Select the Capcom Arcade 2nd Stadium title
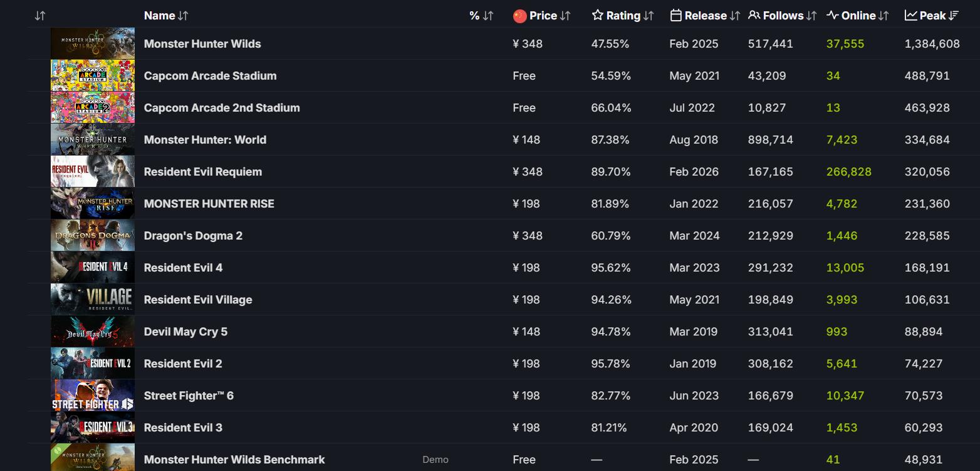The height and width of the screenshot is (471, 980). click(x=222, y=108)
